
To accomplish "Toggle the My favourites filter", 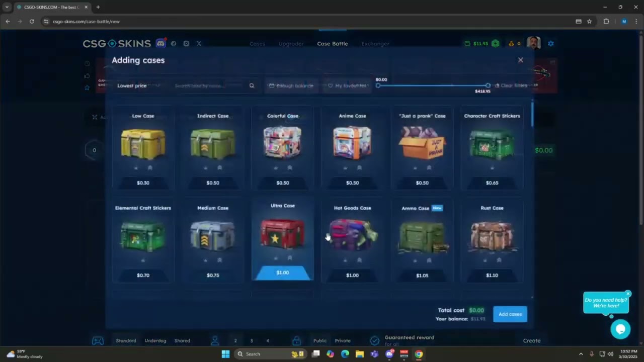I will tap(347, 86).
